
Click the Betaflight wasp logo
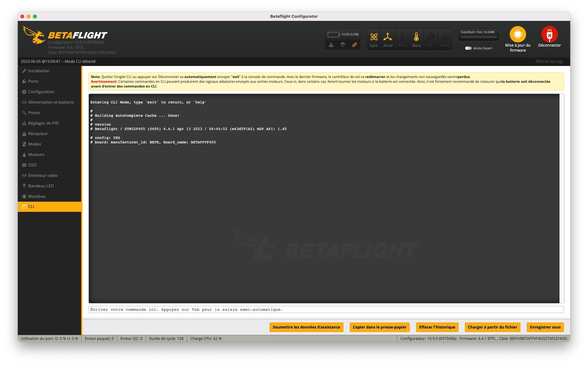click(34, 35)
